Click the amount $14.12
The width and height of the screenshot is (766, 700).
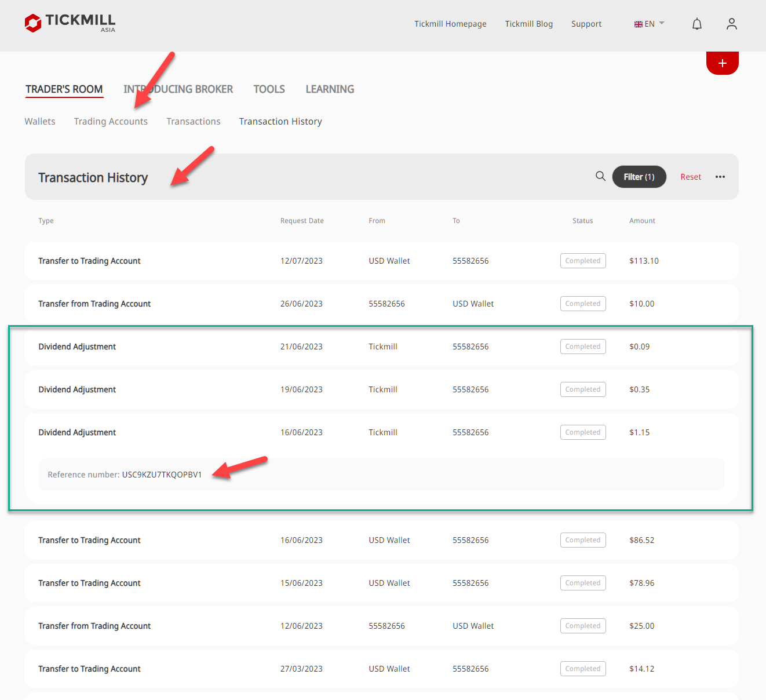tap(641, 669)
